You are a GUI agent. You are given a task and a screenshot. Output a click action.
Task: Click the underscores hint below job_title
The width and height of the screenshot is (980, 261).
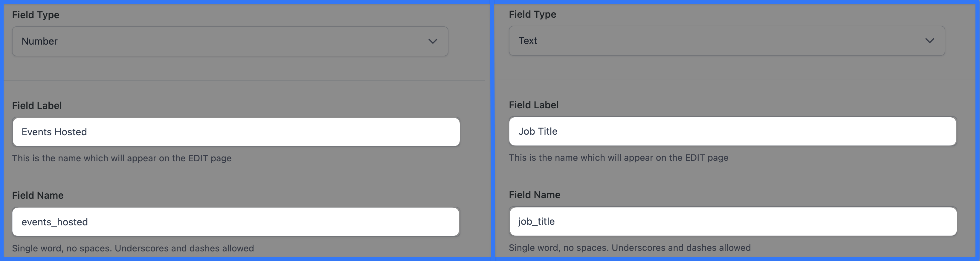(x=630, y=248)
